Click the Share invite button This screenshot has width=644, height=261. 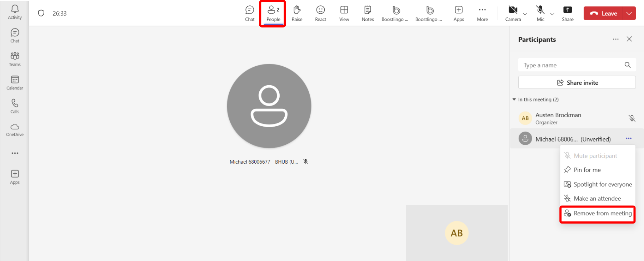[577, 83]
